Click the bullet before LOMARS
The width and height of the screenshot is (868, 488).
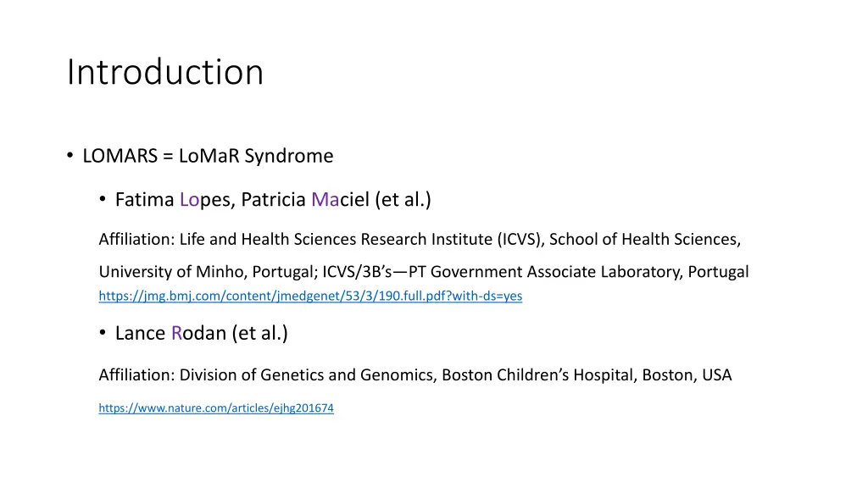click(70, 156)
